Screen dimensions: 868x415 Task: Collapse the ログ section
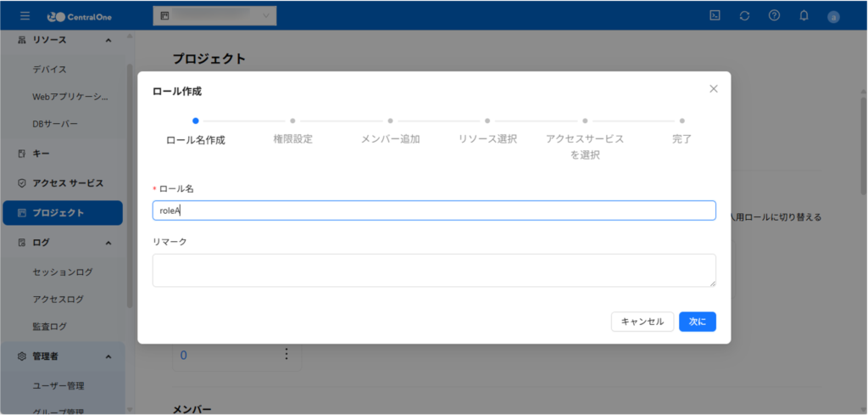pos(108,243)
